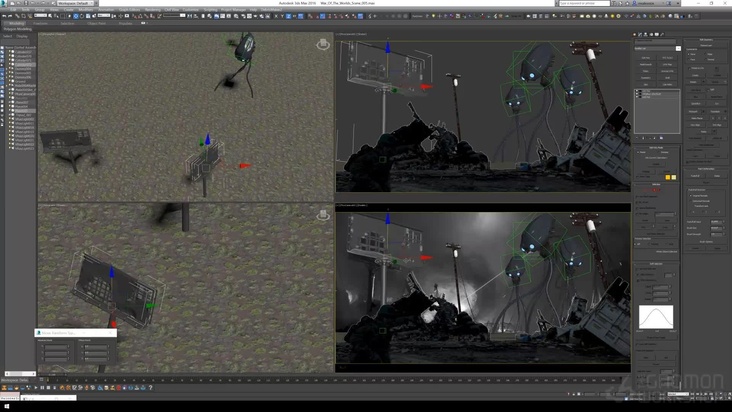Open the Modifiers menu

tap(85, 9)
